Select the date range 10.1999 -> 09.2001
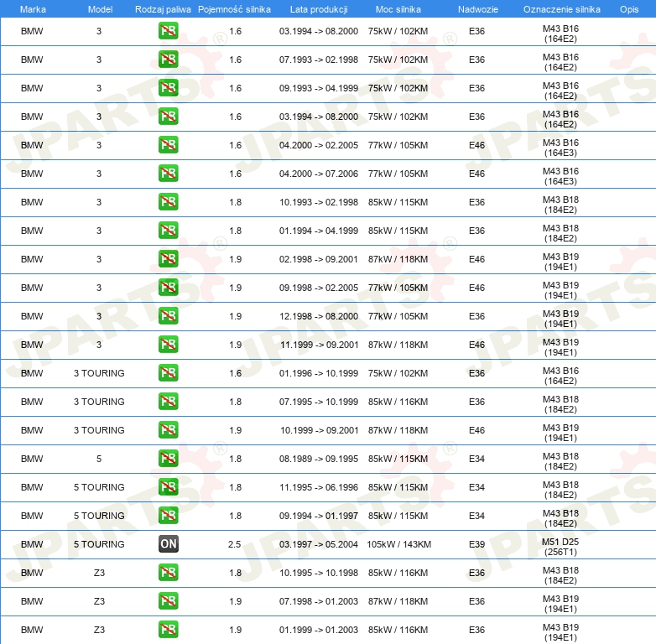Viewport: 656px width, 644px height. pyautogui.click(x=320, y=430)
